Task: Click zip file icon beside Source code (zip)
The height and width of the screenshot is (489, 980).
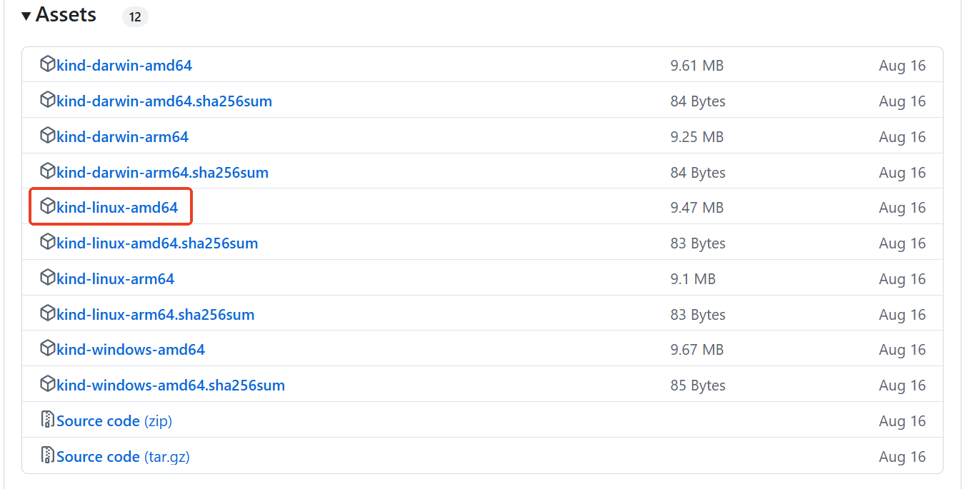Action: [48, 420]
